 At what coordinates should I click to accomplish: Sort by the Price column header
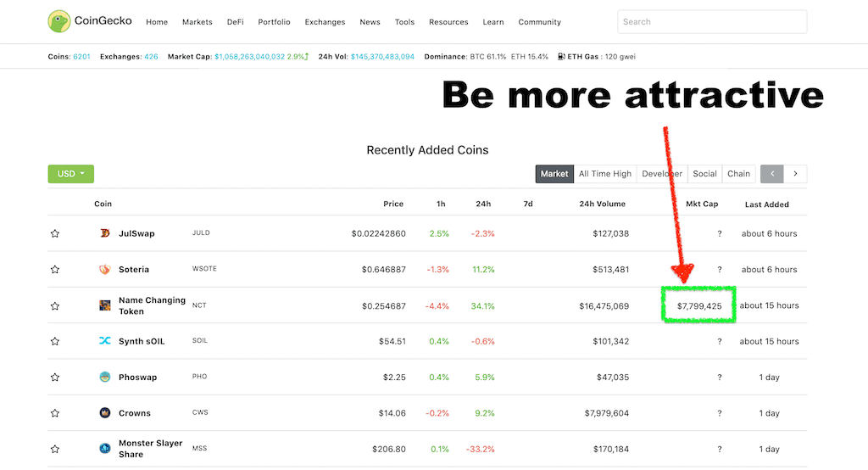tap(393, 204)
